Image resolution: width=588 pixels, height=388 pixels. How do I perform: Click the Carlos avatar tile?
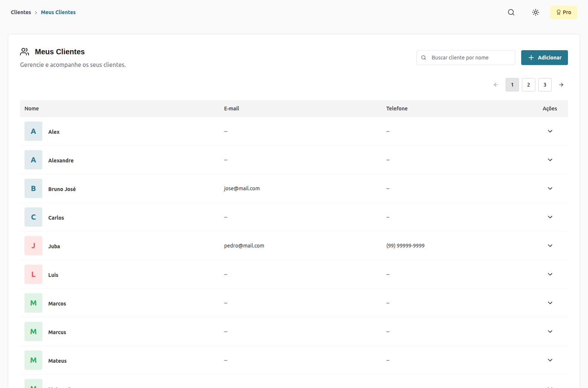click(x=33, y=217)
